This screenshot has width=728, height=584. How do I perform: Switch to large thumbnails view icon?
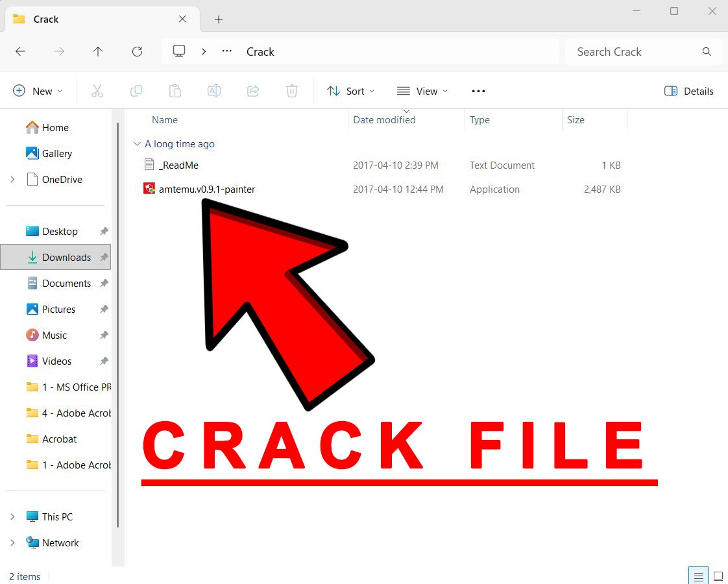(x=718, y=576)
